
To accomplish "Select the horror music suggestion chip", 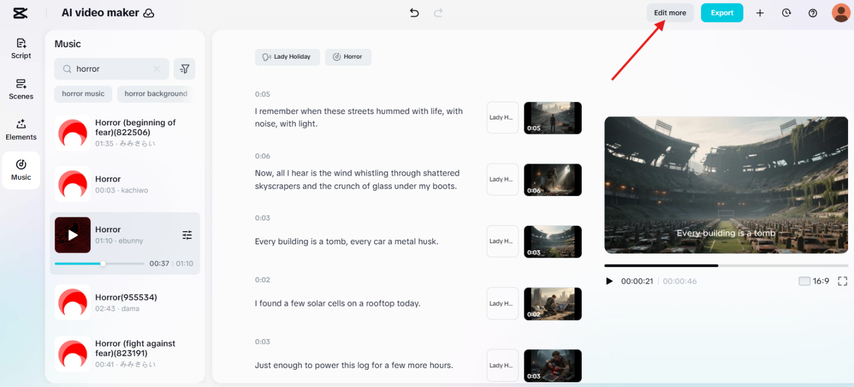I will pos(83,94).
